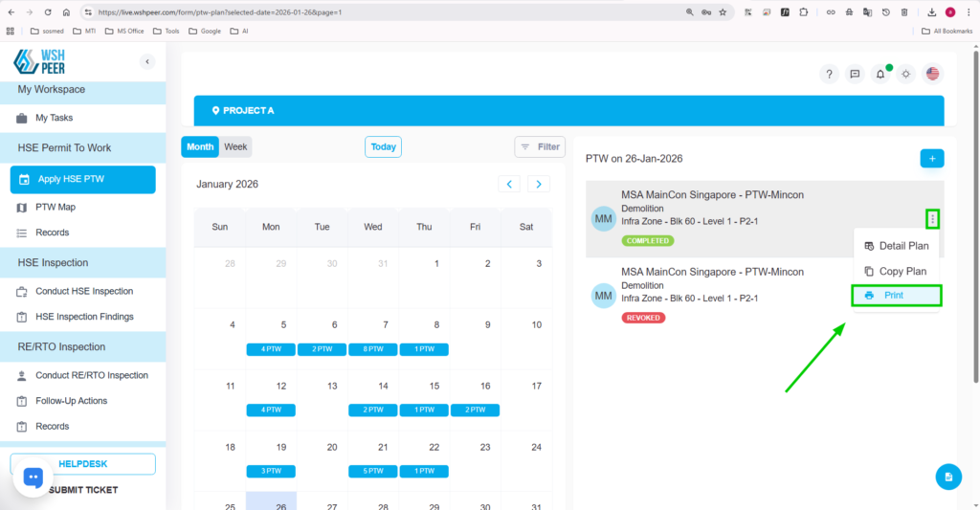
Task: Click the 8 PTW badge on Wednesday
Action: 372,349
